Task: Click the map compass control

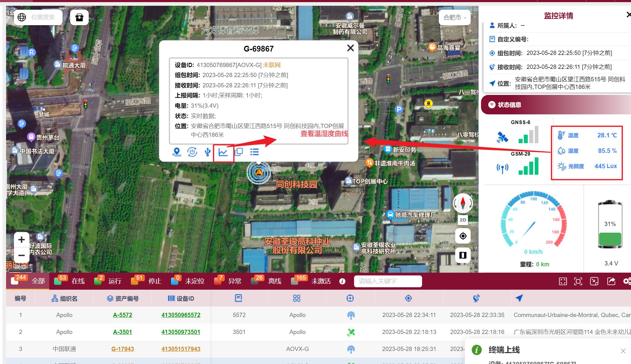Action: [x=463, y=203]
